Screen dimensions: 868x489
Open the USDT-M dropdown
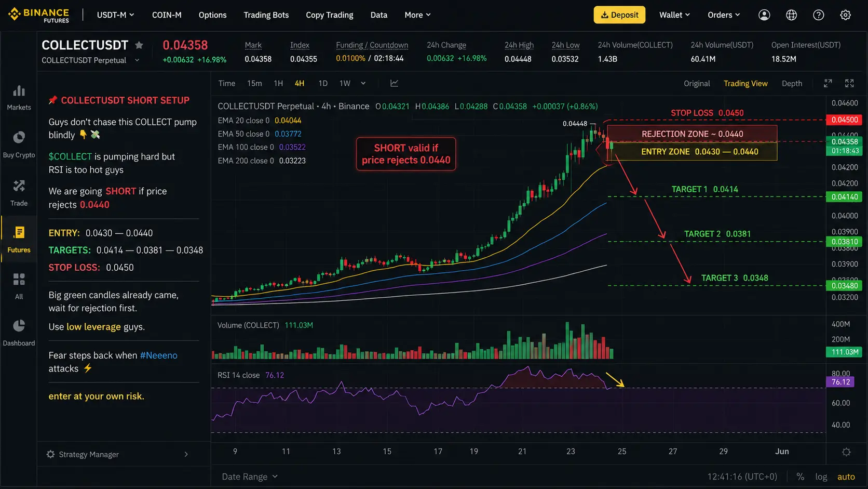tap(116, 15)
